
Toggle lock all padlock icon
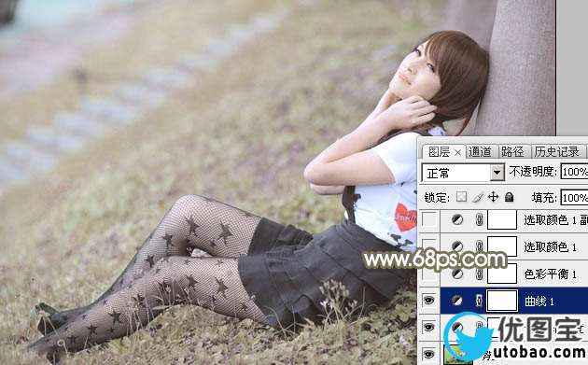[x=509, y=197]
